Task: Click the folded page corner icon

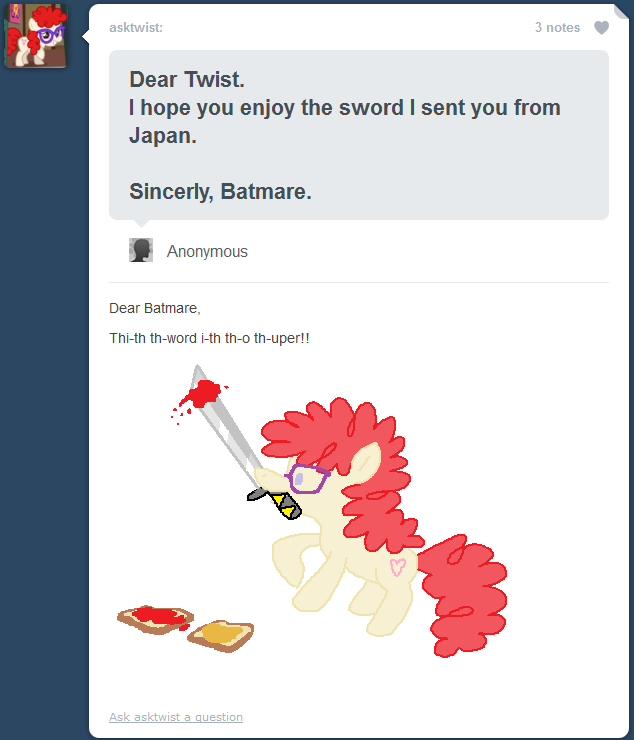Action: 621,12
